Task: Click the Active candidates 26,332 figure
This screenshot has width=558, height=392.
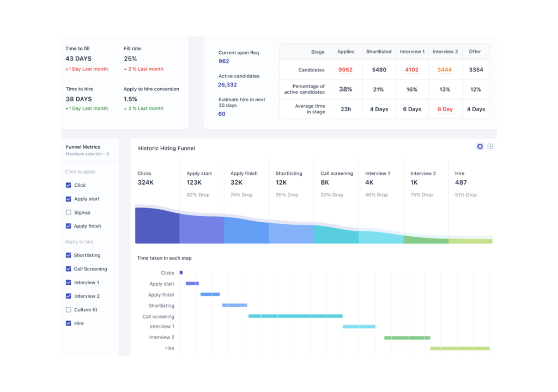Action: point(228,85)
